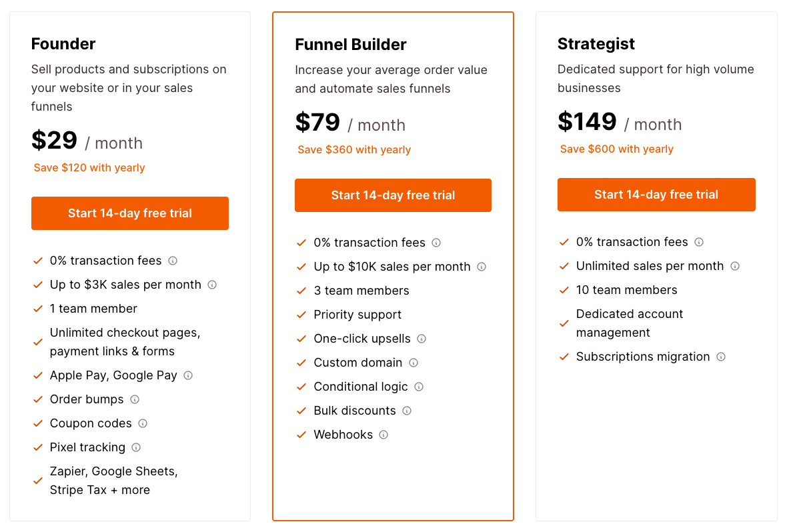Screen dimensions: 789x532
Task: Click info icon beside Strategist 0% transaction fees
Action: pos(699,242)
